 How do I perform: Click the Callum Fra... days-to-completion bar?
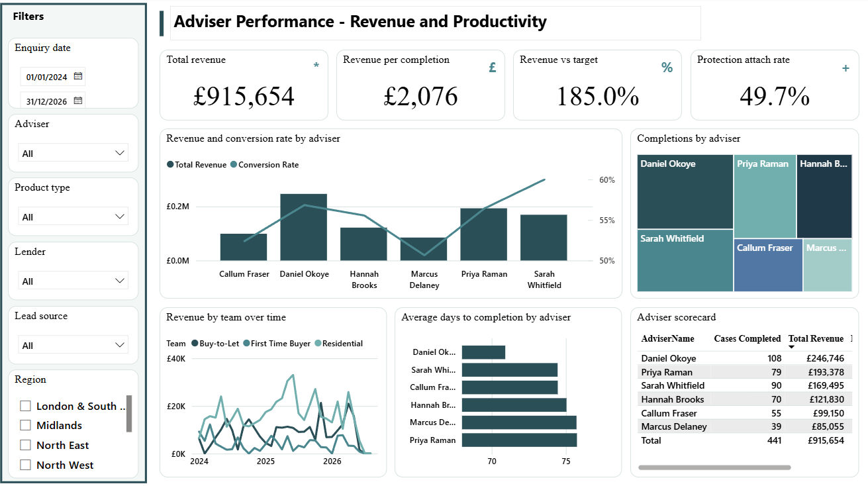coord(510,387)
